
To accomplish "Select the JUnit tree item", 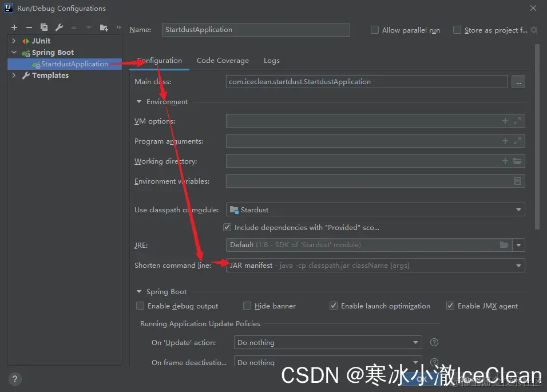I will [x=41, y=41].
